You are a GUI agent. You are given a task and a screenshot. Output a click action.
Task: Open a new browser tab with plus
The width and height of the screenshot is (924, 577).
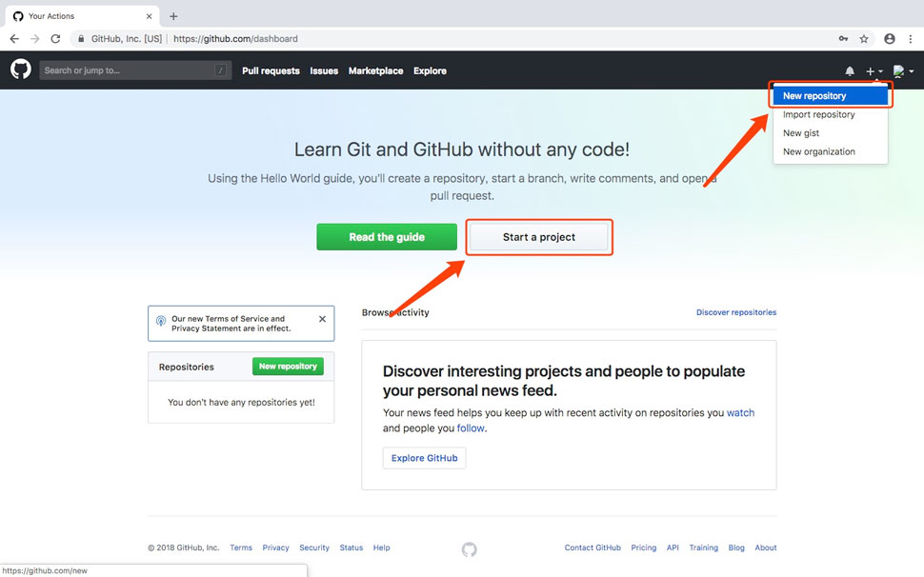[x=173, y=16]
